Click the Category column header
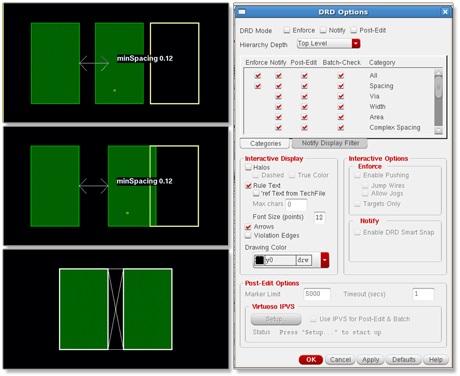The image size is (460, 376). point(382,62)
